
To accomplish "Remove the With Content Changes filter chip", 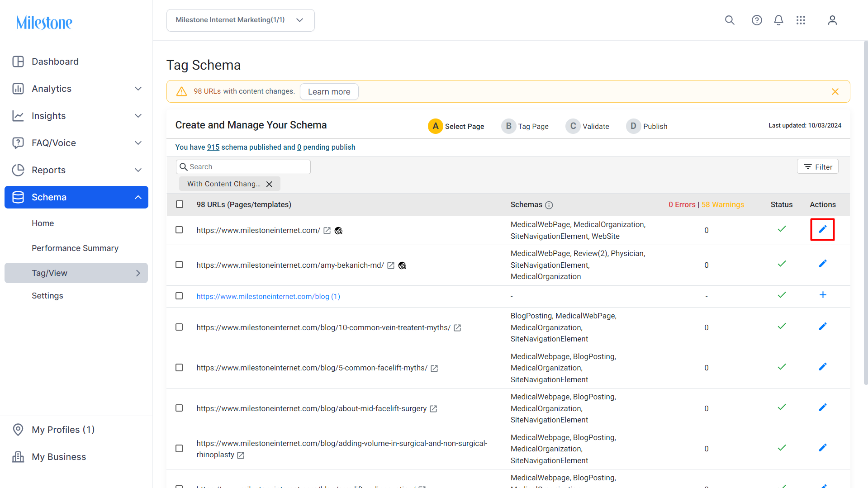I will 269,184.
